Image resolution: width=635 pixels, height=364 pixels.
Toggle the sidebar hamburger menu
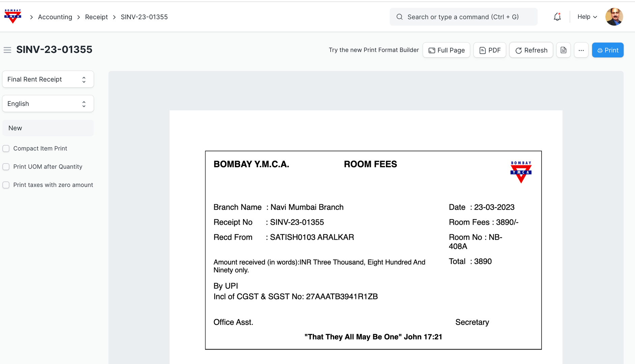pos(7,50)
